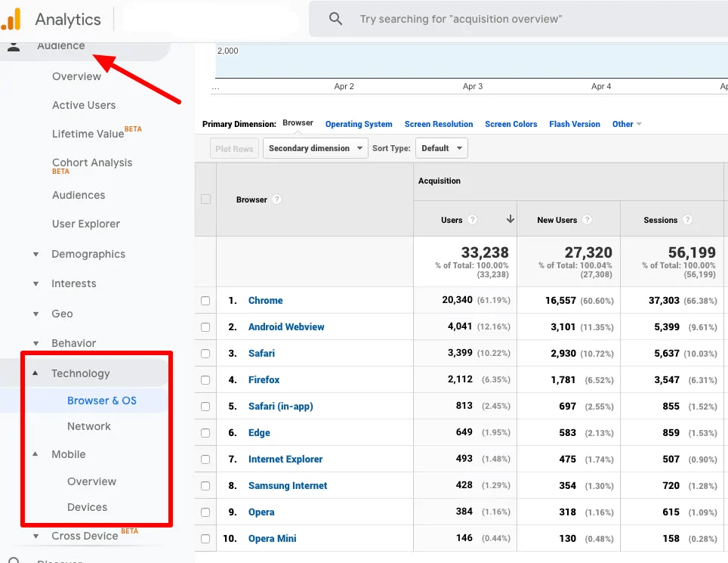Screen dimensions: 728x563
Task: Expand the Cross Device section
Action: coord(35,536)
